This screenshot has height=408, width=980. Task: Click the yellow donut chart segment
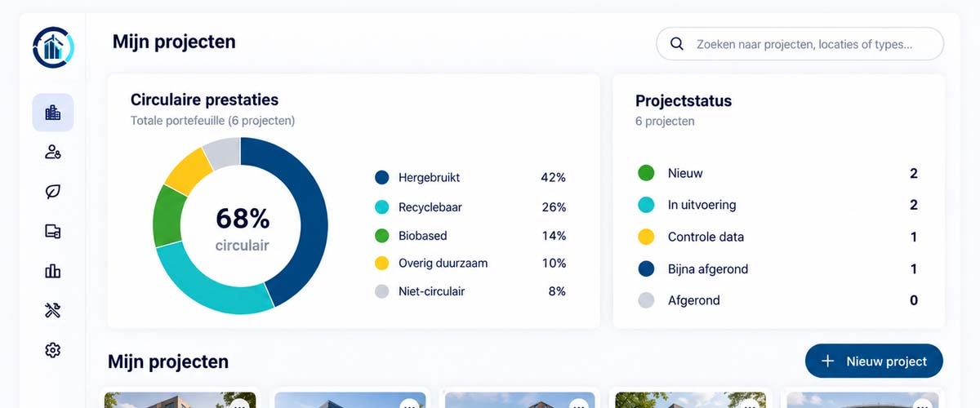pyautogui.click(x=186, y=170)
